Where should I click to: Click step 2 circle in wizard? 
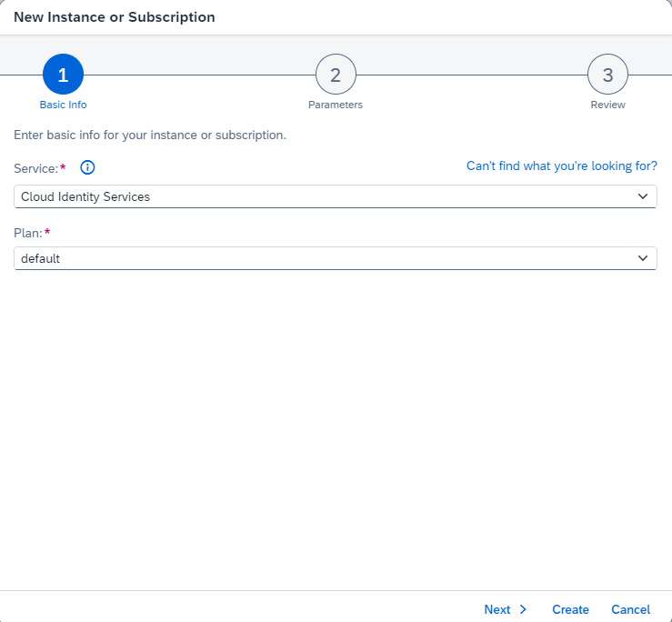coord(335,75)
